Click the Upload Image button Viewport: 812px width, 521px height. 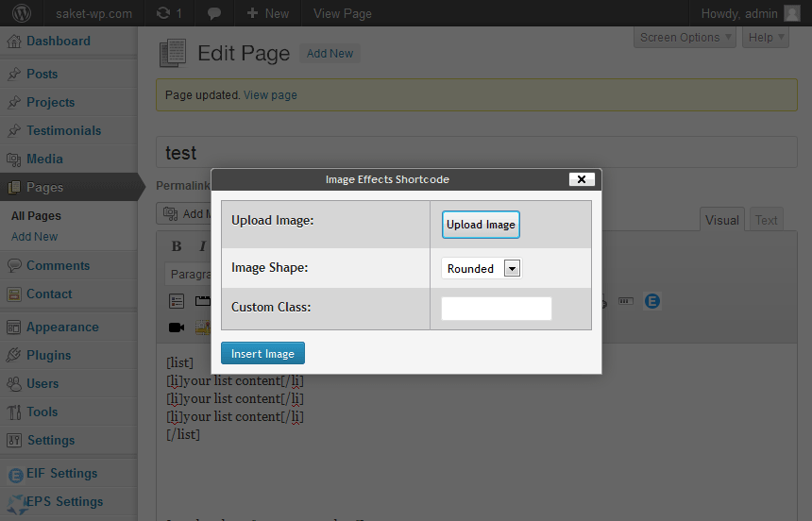point(481,225)
